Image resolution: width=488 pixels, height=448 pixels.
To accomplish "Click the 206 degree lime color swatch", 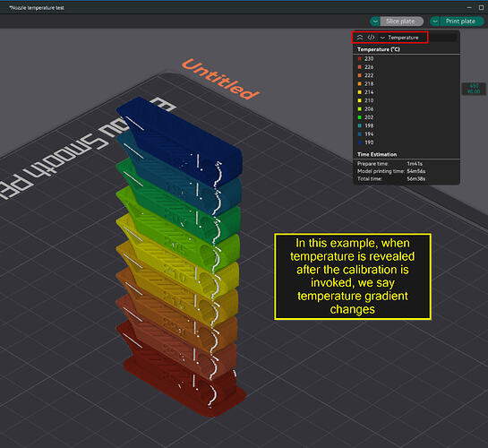I will point(360,109).
